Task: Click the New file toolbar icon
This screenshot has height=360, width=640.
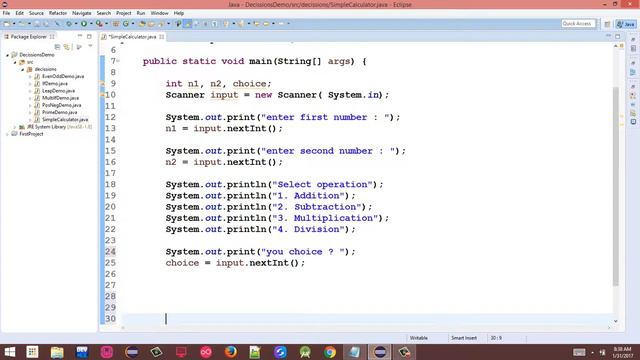Action: [7, 24]
